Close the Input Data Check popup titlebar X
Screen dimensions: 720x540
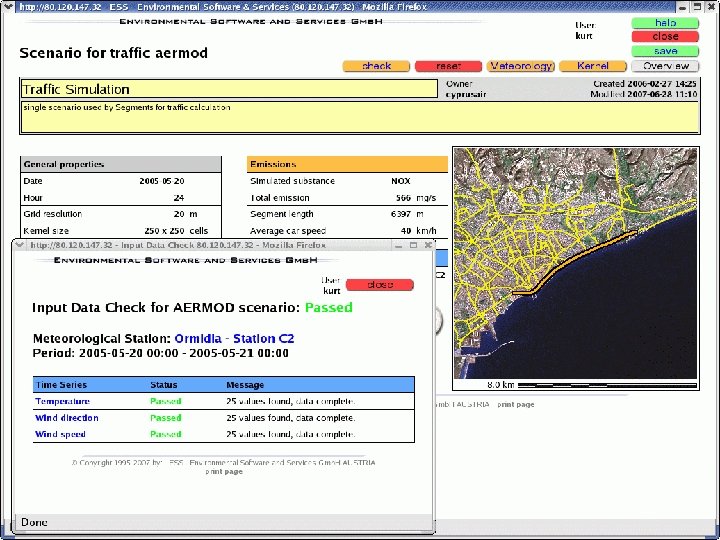coord(428,245)
